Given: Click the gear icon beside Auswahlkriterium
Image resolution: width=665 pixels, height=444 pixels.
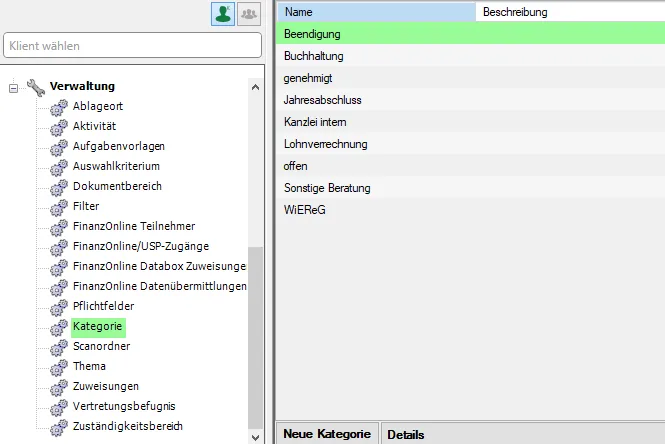Looking at the screenshot, I should tap(59, 168).
